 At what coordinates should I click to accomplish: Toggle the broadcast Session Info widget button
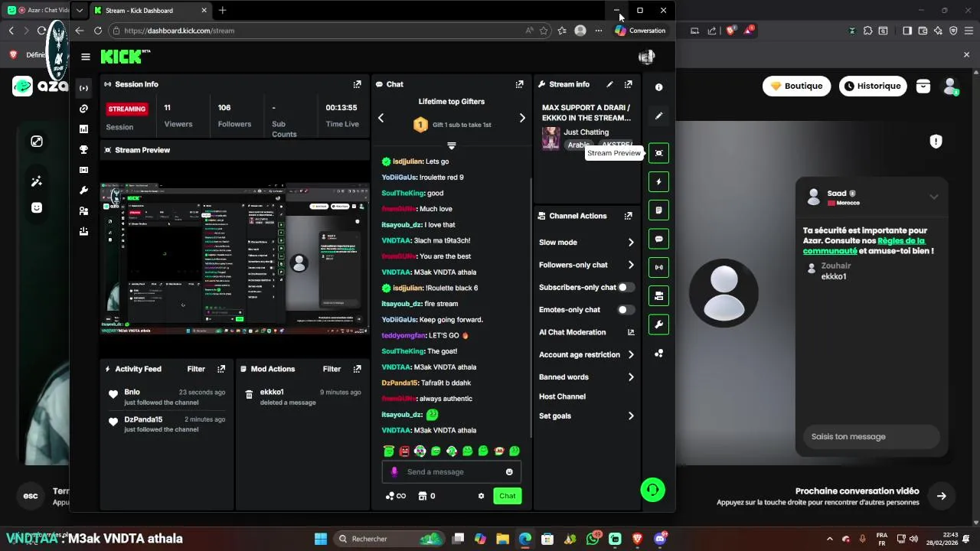pyautogui.click(x=658, y=267)
